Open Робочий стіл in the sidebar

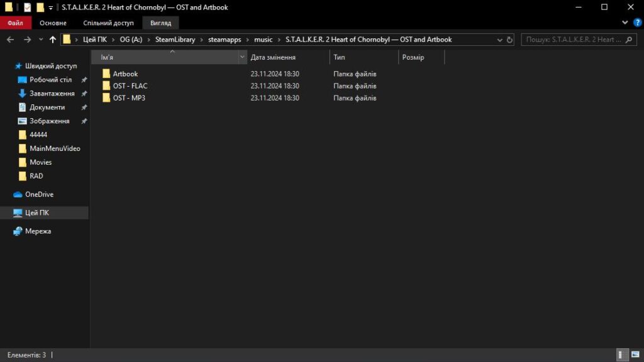click(x=50, y=80)
